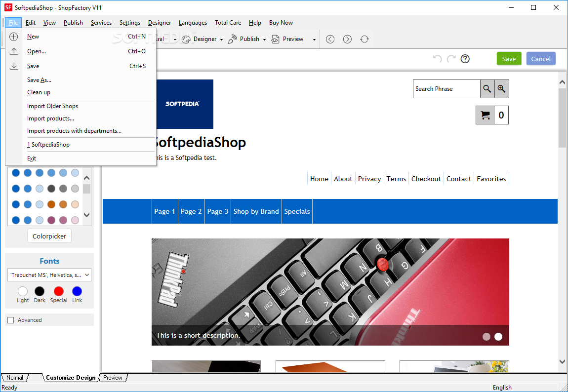Screen dimensions: 568x392
Task: Click the undo arrow icon
Action: pyautogui.click(x=437, y=59)
